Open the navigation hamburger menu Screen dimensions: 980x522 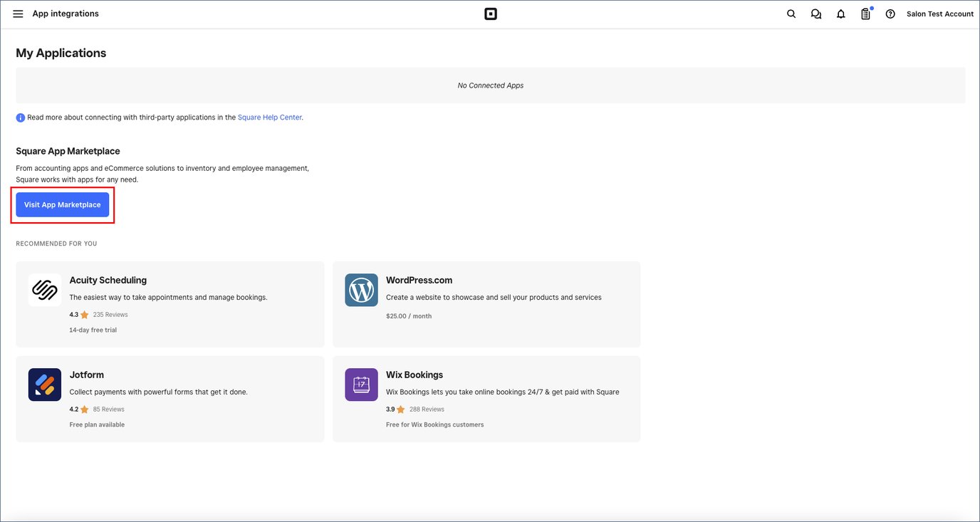tap(18, 13)
